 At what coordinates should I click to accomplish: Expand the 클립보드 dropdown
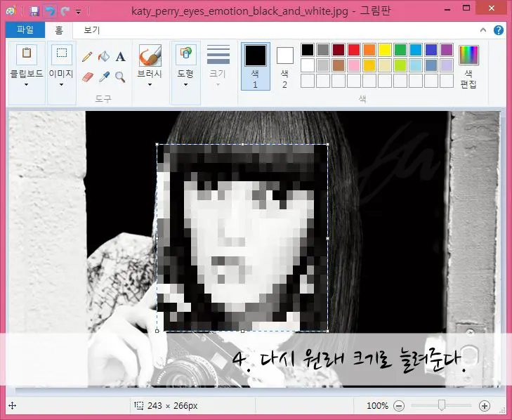click(26, 84)
